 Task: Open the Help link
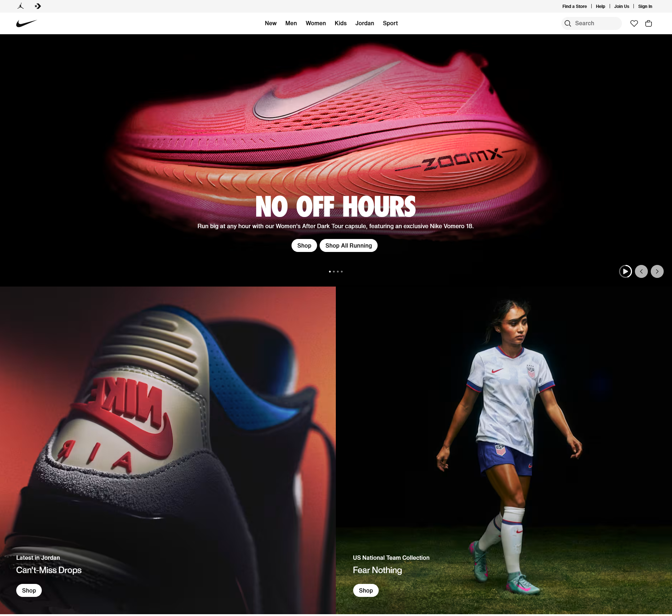coord(600,6)
